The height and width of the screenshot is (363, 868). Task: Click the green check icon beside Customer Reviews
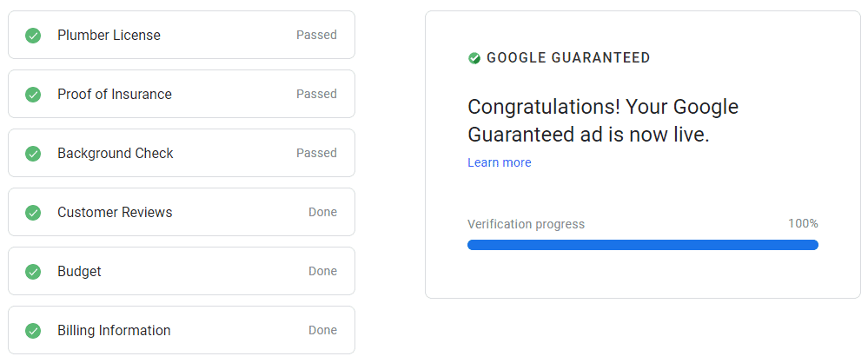coord(33,213)
